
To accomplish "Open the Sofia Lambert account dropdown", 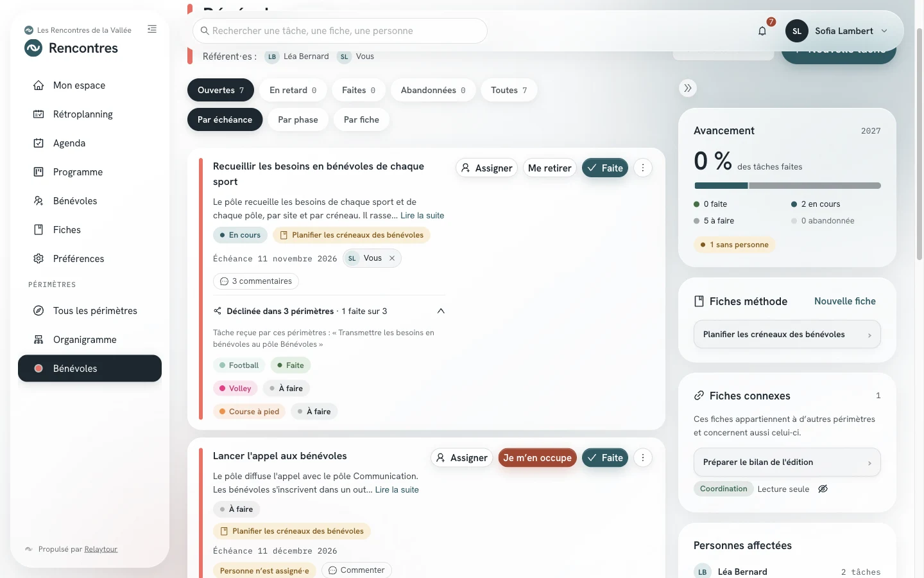I will tap(837, 31).
